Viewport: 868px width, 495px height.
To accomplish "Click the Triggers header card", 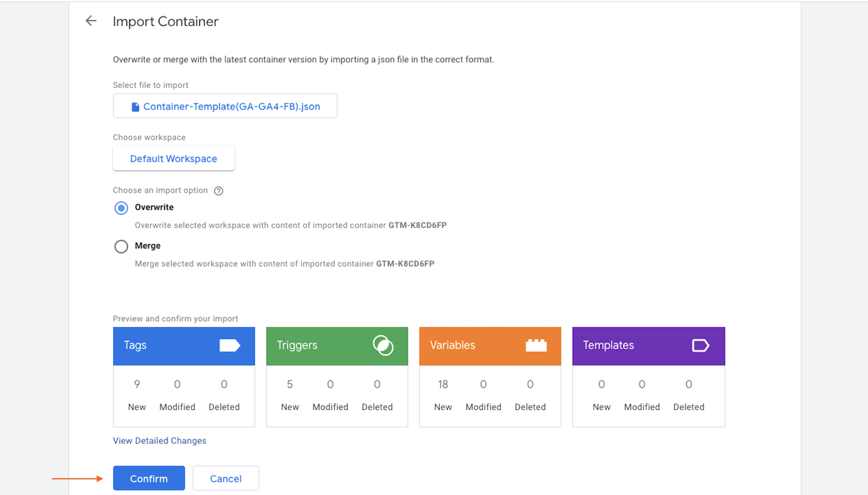I will tap(337, 346).
